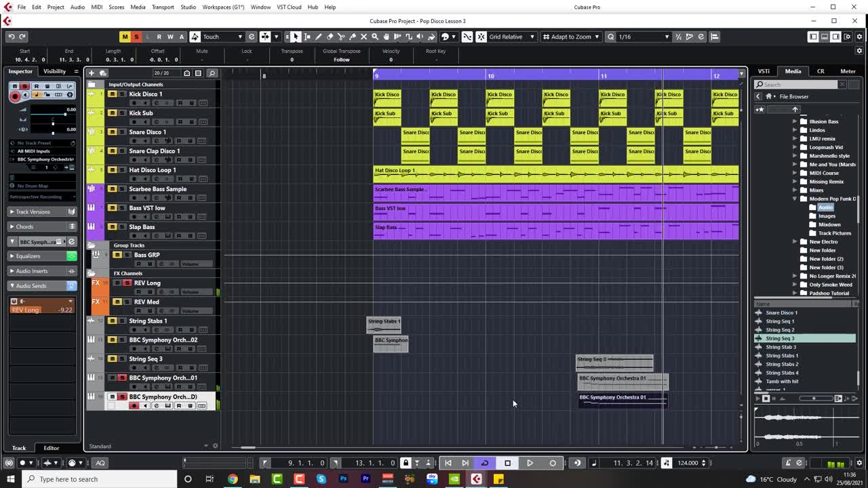868x488 pixels.
Task: Select the Zoom magnifier tool
Action: 375,37
